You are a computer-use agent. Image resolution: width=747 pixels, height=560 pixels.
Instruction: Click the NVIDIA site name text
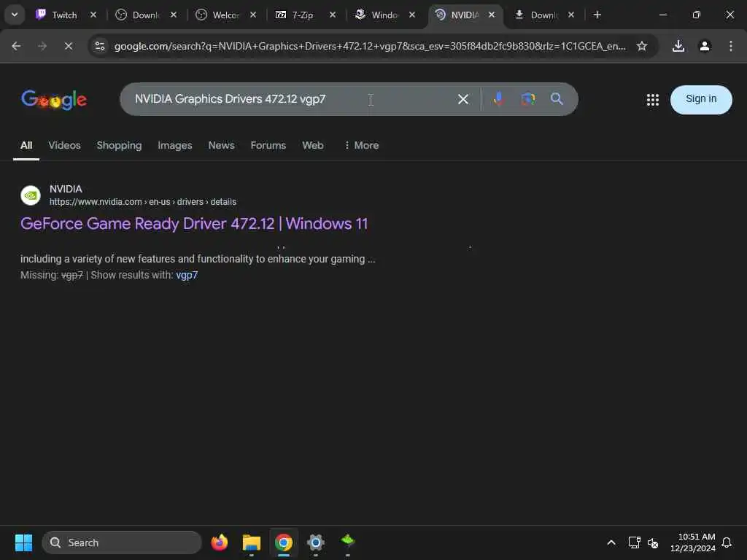tap(66, 189)
